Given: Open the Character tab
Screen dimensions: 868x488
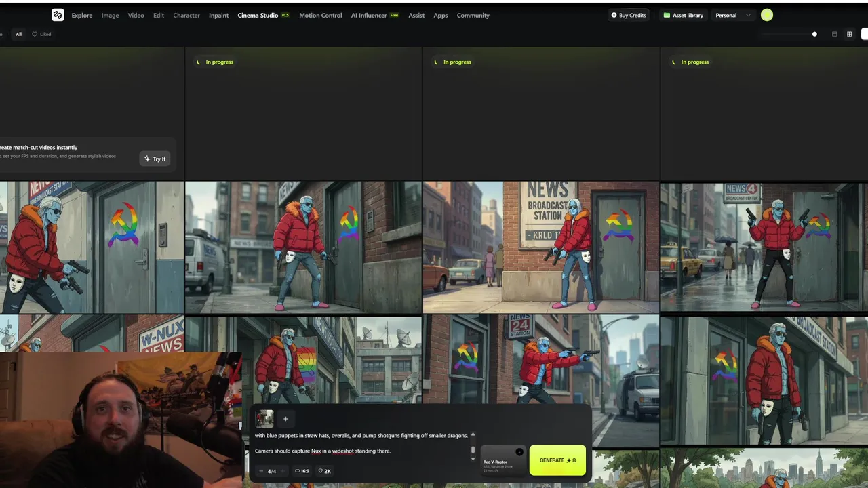Looking at the screenshot, I should [186, 15].
